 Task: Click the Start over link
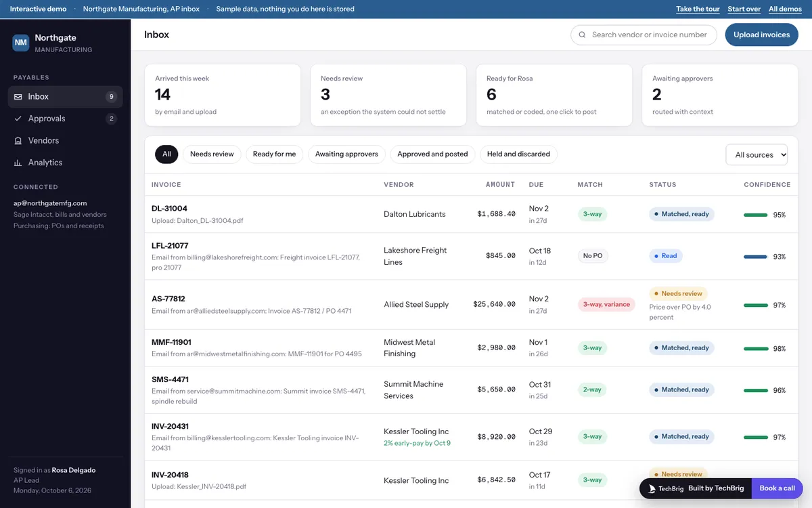(744, 9)
